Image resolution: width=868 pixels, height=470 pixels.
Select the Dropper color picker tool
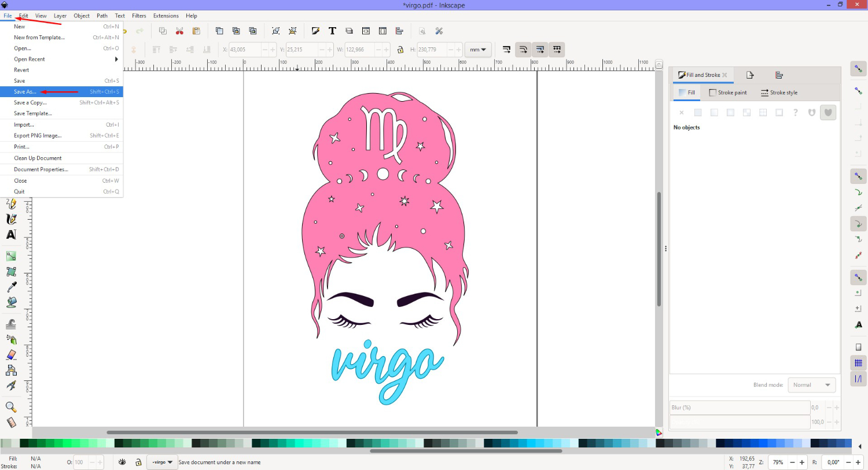pos(11,287)
